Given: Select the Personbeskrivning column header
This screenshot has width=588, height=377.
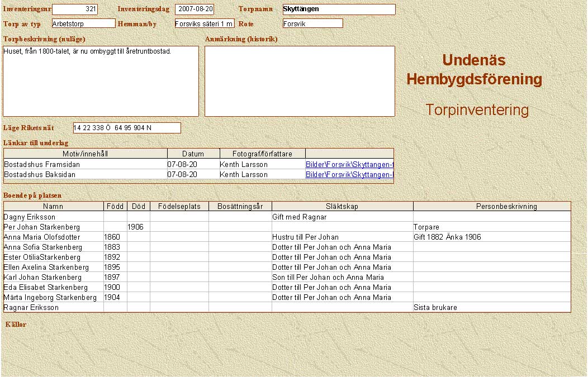Looking at the screenshot, I should coord(491,207).
